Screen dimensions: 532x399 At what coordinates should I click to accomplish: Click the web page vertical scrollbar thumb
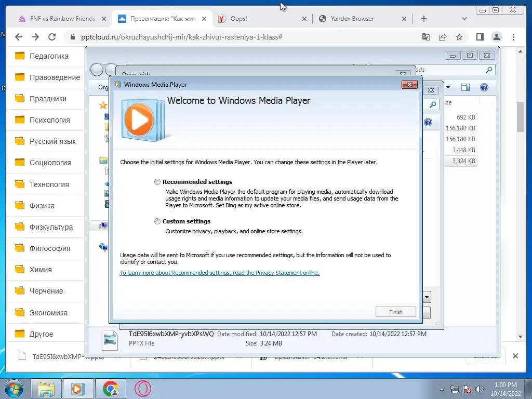(520, 117)
